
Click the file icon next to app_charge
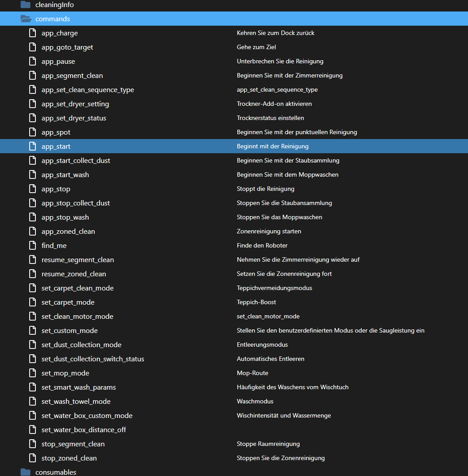32,33
